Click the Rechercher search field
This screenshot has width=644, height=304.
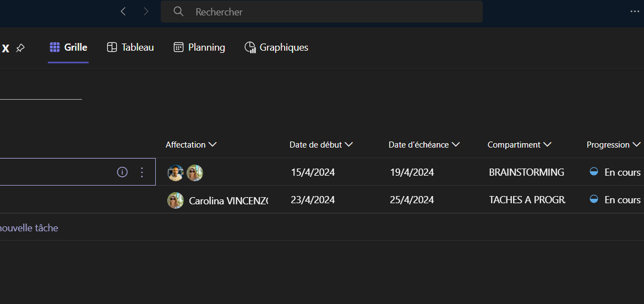tap(321, 12)
